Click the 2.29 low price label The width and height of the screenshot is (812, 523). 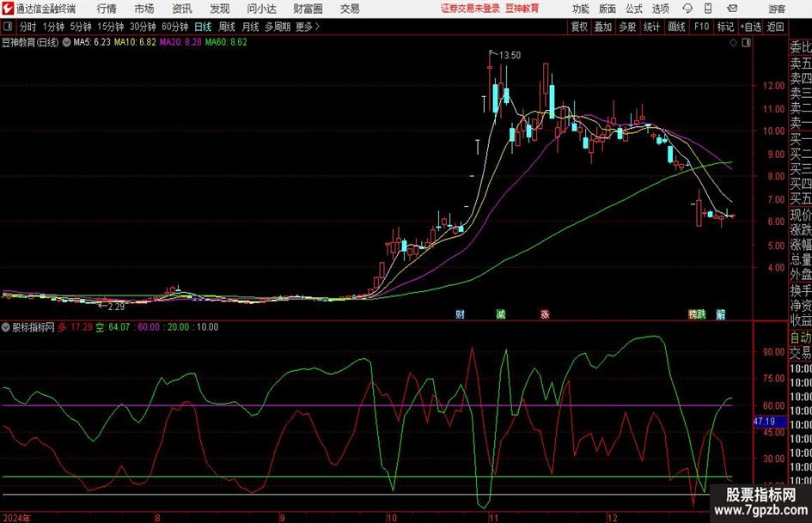pos(117,307)
